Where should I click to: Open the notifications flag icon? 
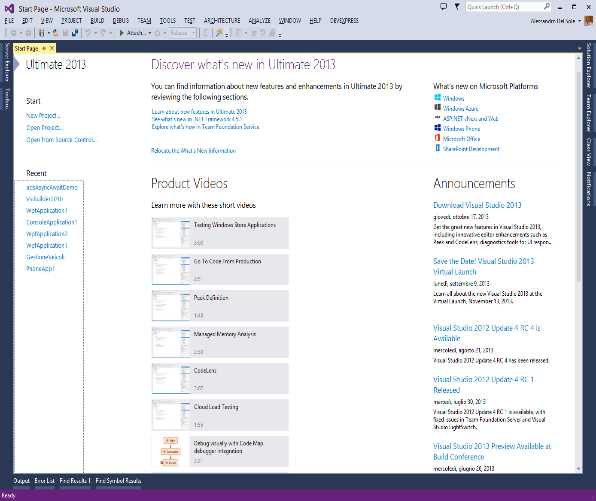(457, 7)
